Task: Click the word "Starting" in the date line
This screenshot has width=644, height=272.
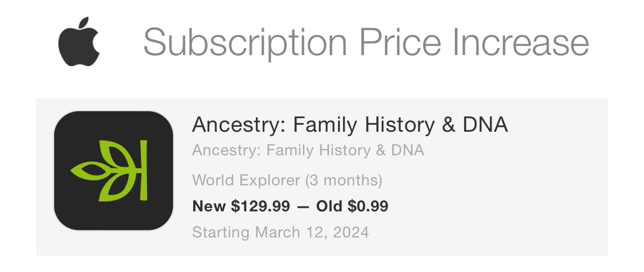Action: click(221, 232)
